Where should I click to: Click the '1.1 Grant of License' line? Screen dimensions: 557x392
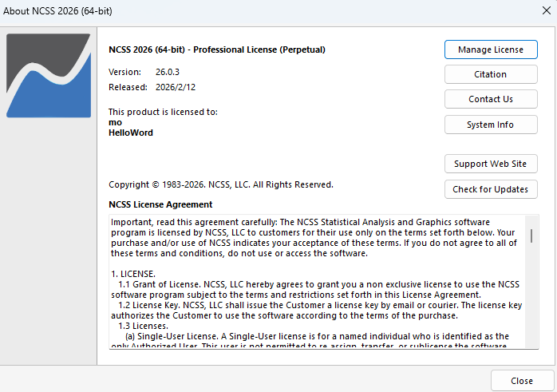click(x=318, y=285)
